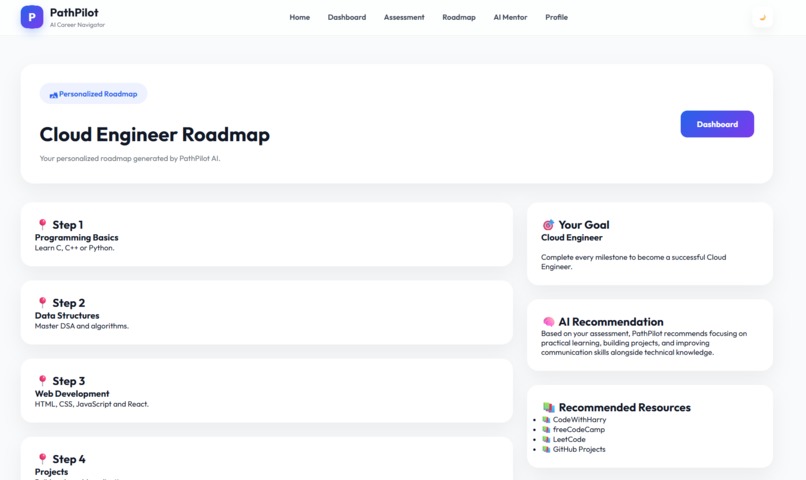Open the AI Mentor page
806x480 pixels.
(x=510, y=17)
